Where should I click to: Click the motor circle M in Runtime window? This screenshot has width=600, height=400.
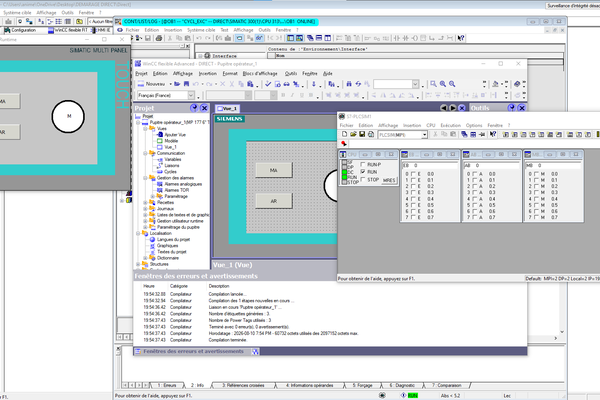tap(68, 116)
